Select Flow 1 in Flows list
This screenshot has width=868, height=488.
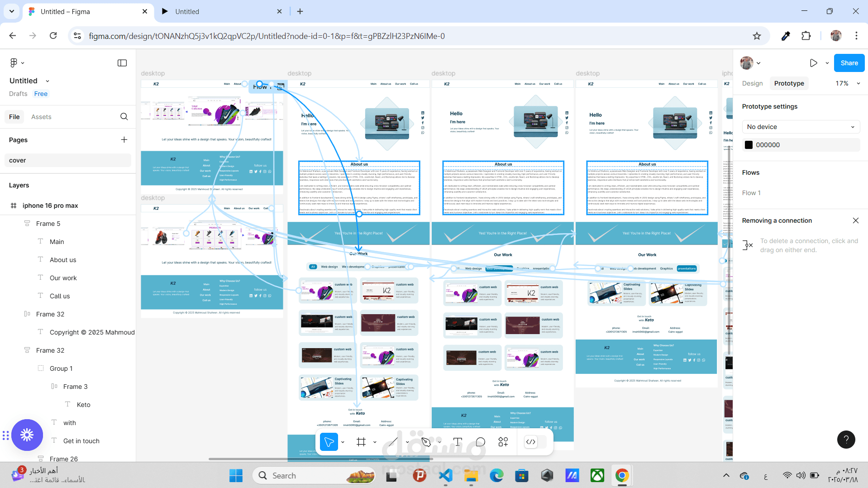(x=751, y=193)
